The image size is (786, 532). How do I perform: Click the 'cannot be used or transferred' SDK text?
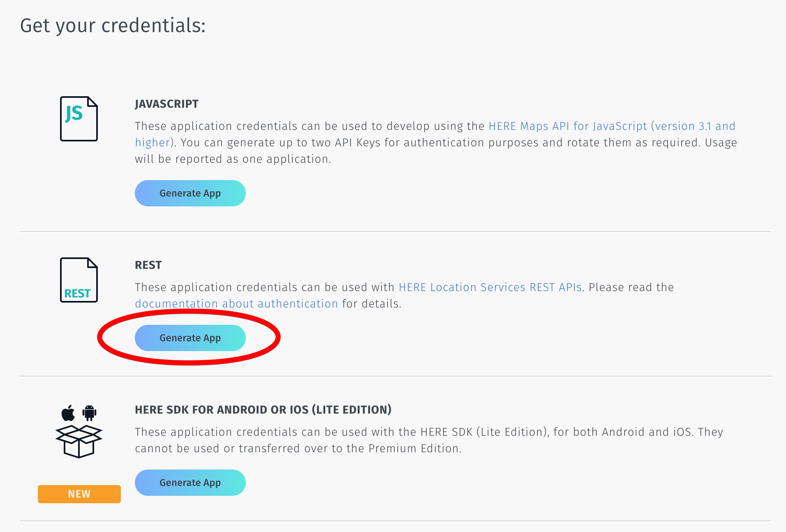(298, 449)
